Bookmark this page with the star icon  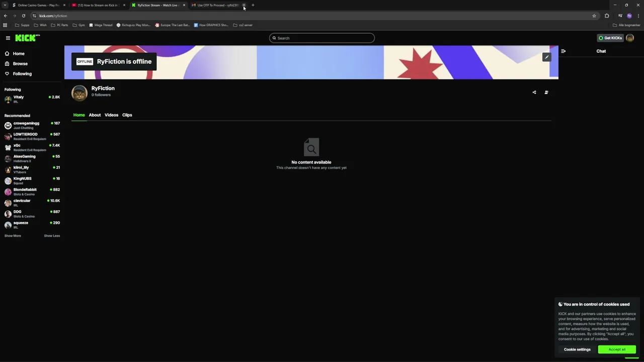594,16
